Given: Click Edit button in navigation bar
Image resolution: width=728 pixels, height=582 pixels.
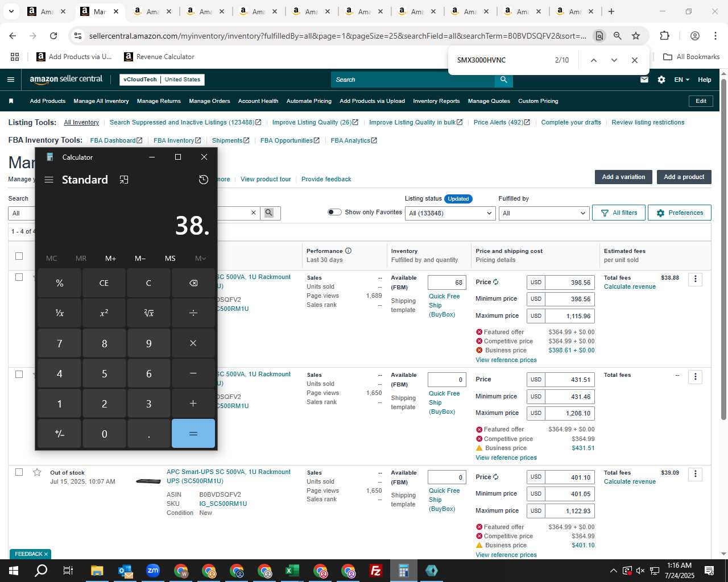Looking at the screenshot, I should coord(701,101).
